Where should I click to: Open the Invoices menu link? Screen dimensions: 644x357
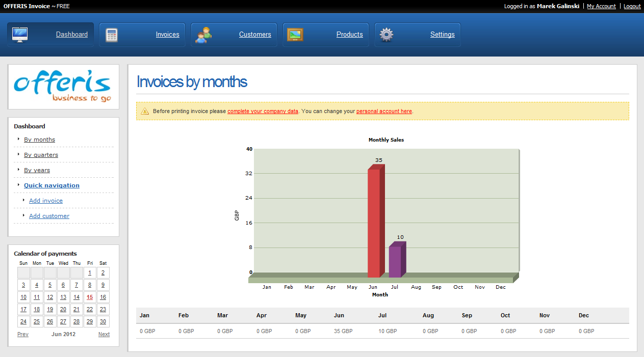167,35
